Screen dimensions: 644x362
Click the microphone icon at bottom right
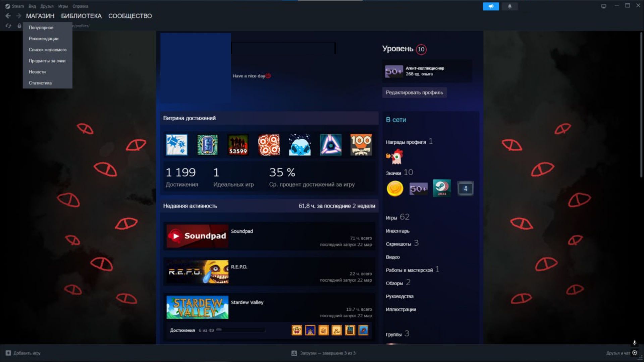[x=634, y=343]
